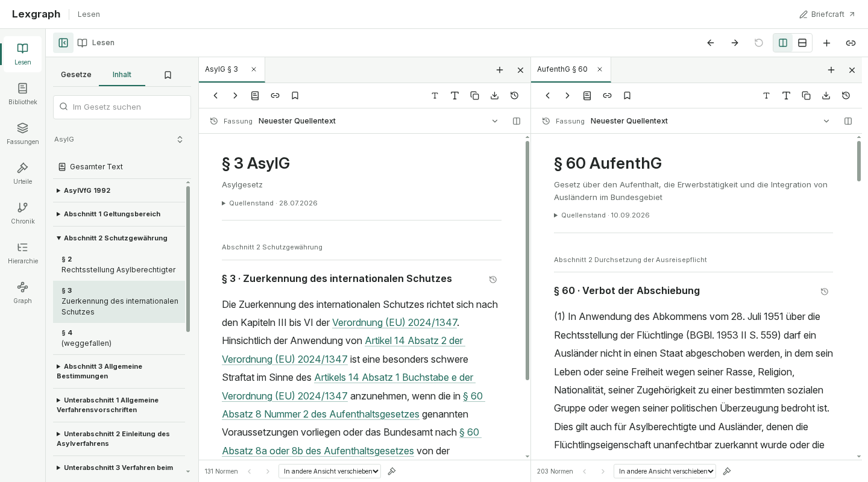Follow the Verordnung (EU) 2024/1347 link
868x482 pixels.
pos(395,322)
